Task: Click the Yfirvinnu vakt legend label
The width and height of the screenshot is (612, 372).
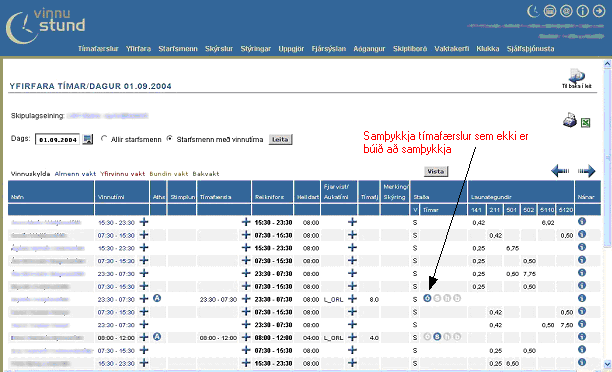Action: [x=123, y=174]
